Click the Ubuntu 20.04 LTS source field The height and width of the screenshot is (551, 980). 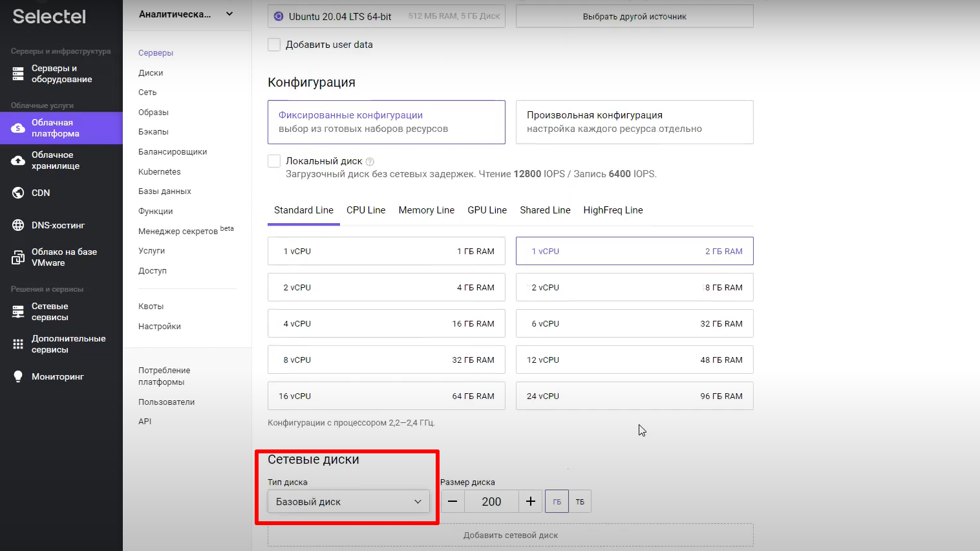pos(387,16)
